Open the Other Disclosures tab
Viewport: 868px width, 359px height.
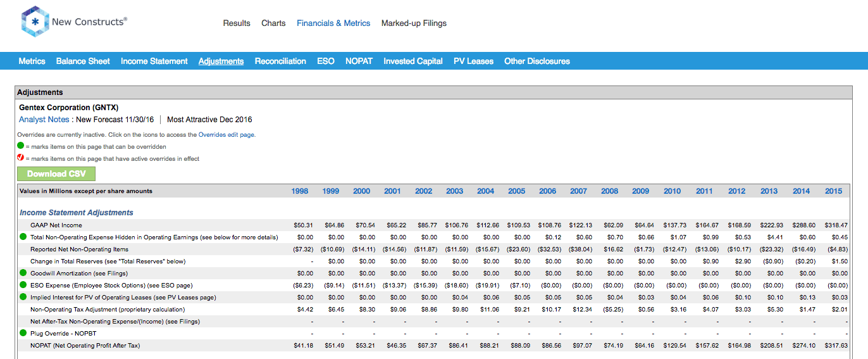[x=537, y=61]
